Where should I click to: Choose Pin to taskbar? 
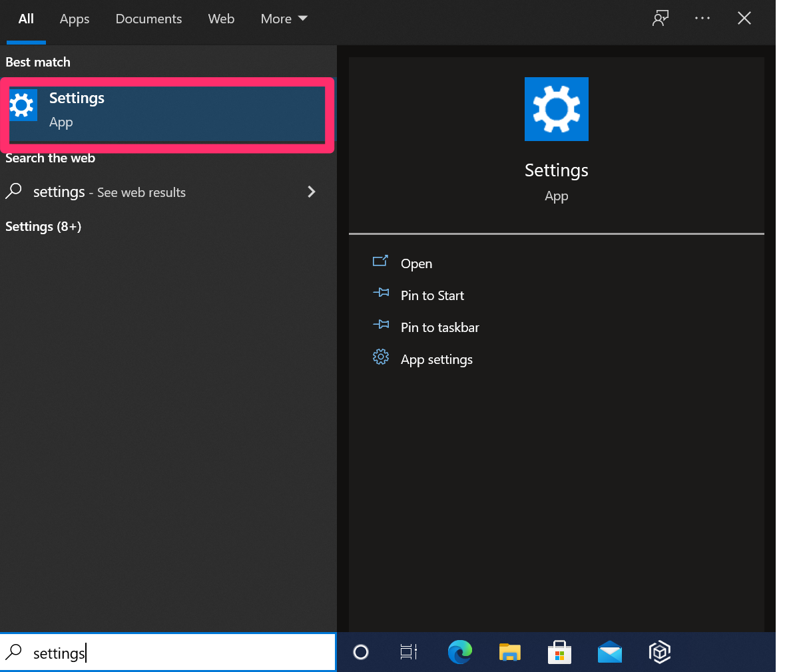440,327
